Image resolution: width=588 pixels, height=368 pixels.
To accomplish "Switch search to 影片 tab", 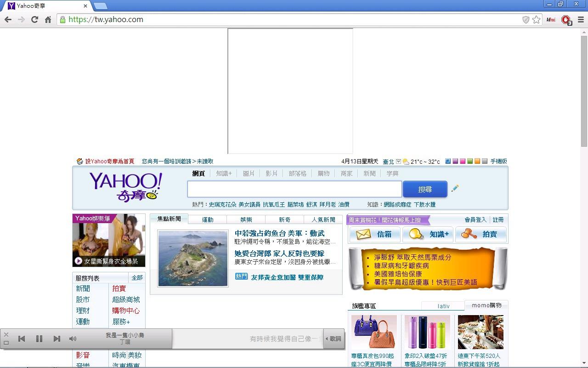I will pos(271,173).
